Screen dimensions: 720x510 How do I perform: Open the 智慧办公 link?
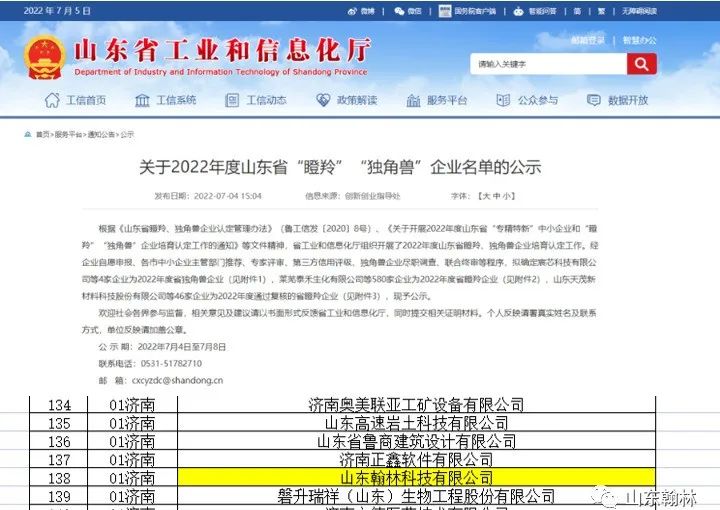[x=640, y=40]
